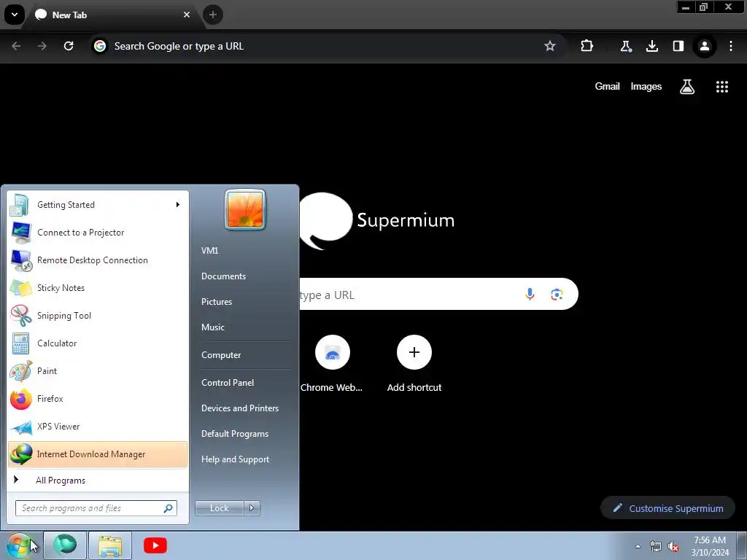
Task: Open Windows Explorer from the taskbar
Action: tap(110, 545)
